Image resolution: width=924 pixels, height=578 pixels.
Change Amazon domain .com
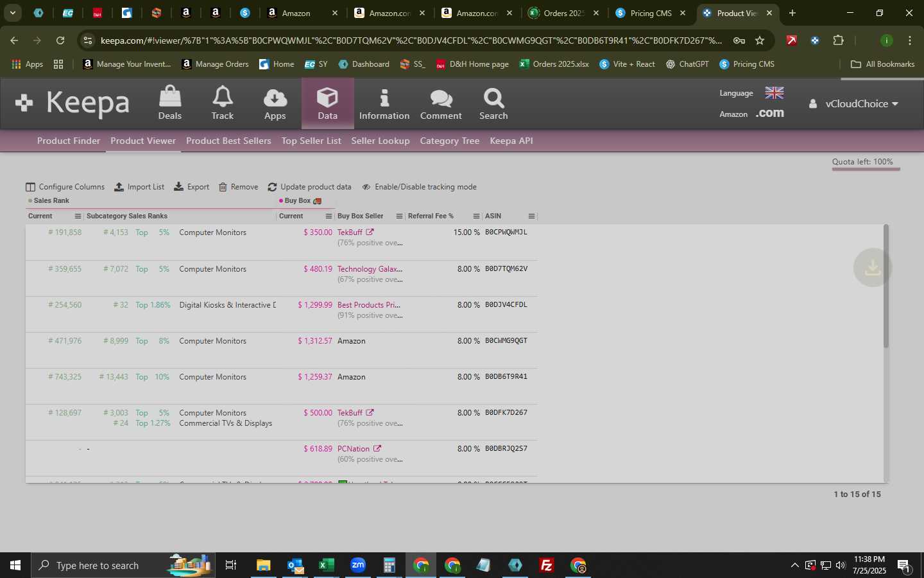770,113
